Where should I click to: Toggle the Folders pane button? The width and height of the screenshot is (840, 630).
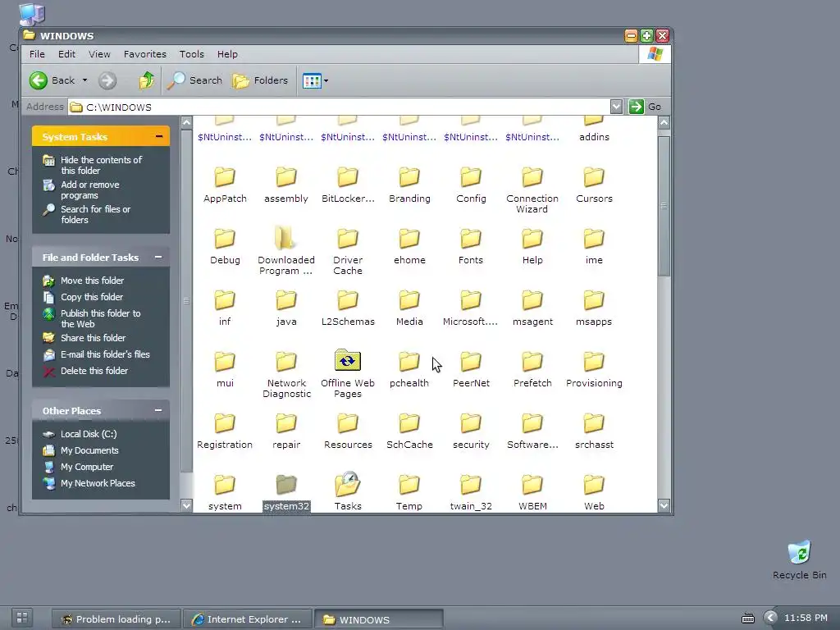[260, 81]
